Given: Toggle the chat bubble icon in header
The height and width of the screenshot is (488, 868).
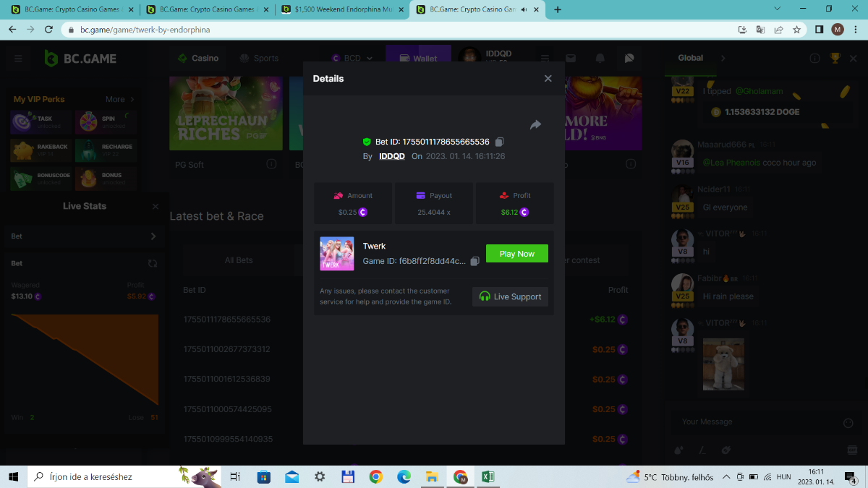Looking at the screenshot, I should [x=629, y=59].
